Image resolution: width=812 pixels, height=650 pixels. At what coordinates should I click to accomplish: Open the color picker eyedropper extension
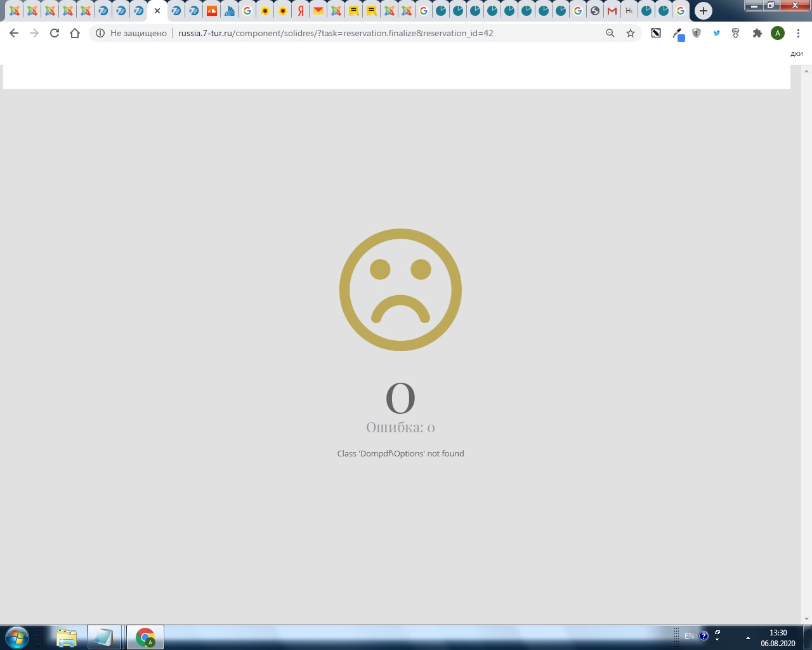(678, 34)
